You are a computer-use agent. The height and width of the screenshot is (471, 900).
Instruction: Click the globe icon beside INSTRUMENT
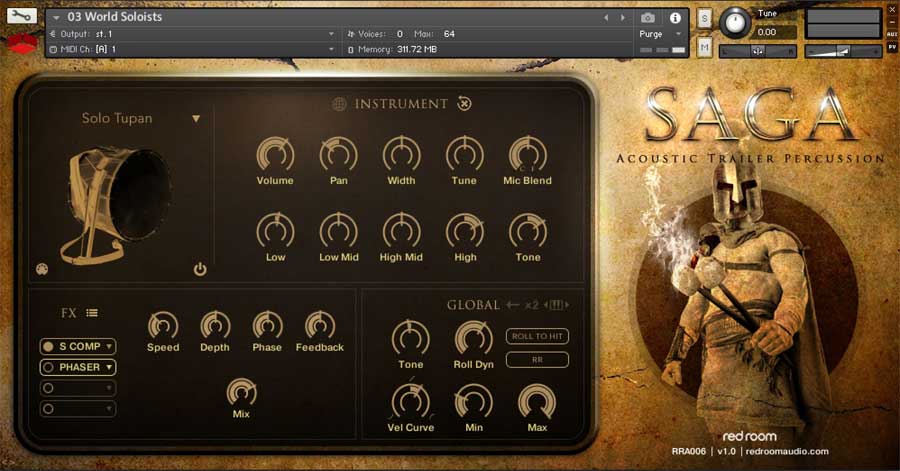click(339, 104)
